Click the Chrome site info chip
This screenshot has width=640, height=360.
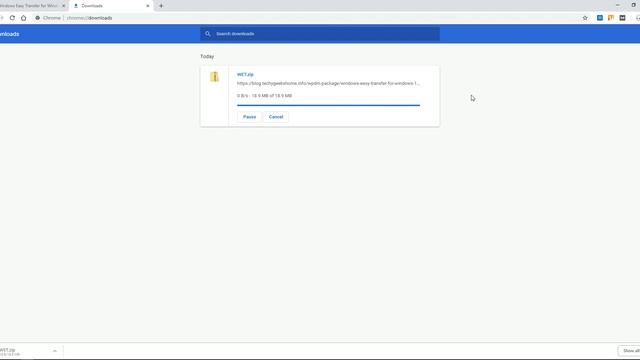(48, 18)
